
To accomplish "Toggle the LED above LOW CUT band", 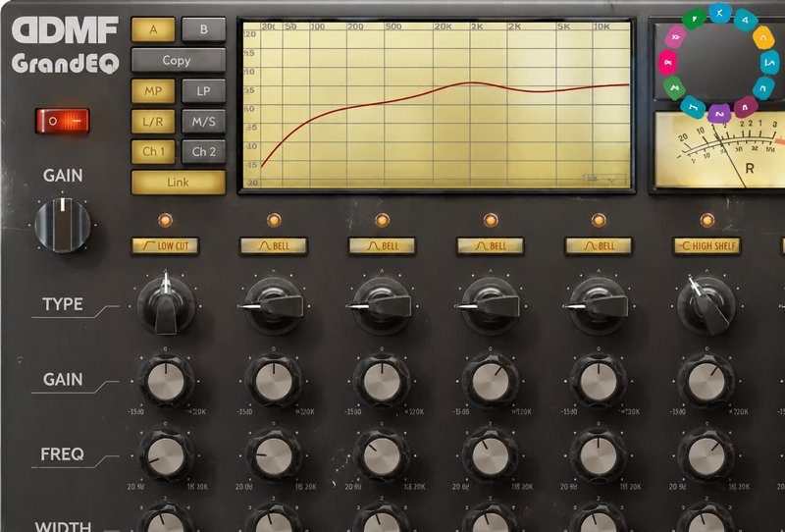I will [165, 220].
